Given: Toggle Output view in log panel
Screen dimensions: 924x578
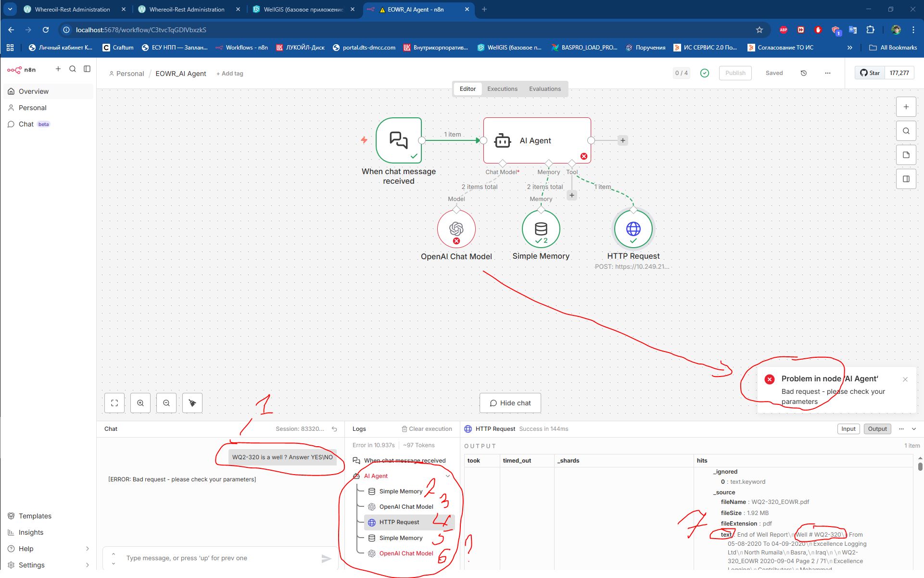Looking at the screenshot, I should [877, 429].
